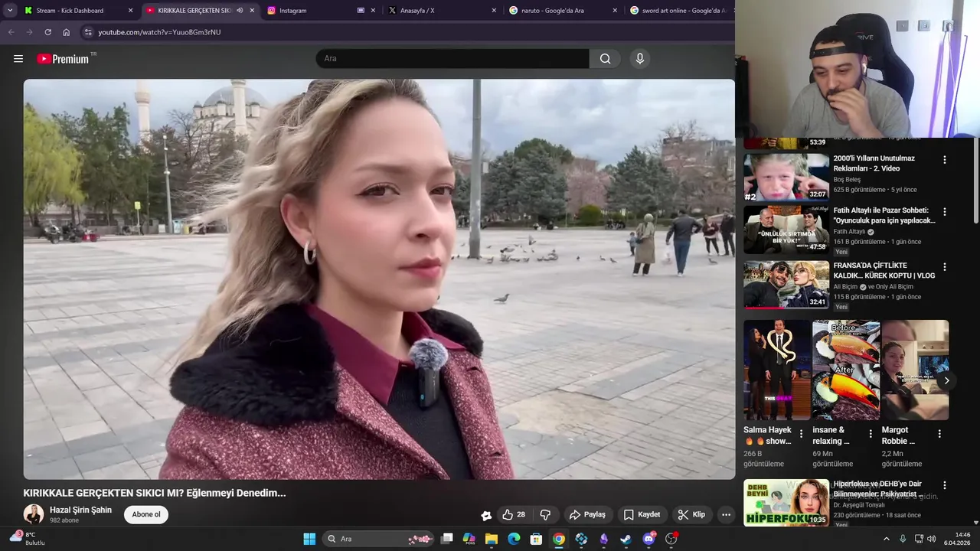Click the Thanks heart icon beside likes
Viewport: 980px width, 551px height.
(x=486, y=515)
